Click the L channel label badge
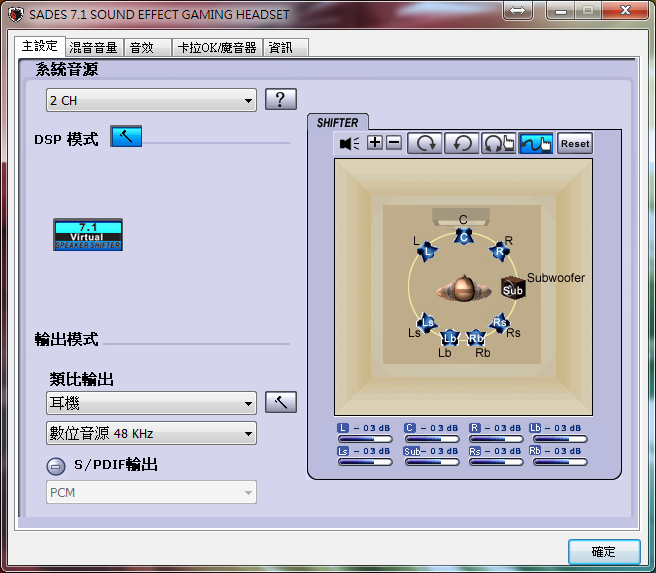 coord(343,428)
